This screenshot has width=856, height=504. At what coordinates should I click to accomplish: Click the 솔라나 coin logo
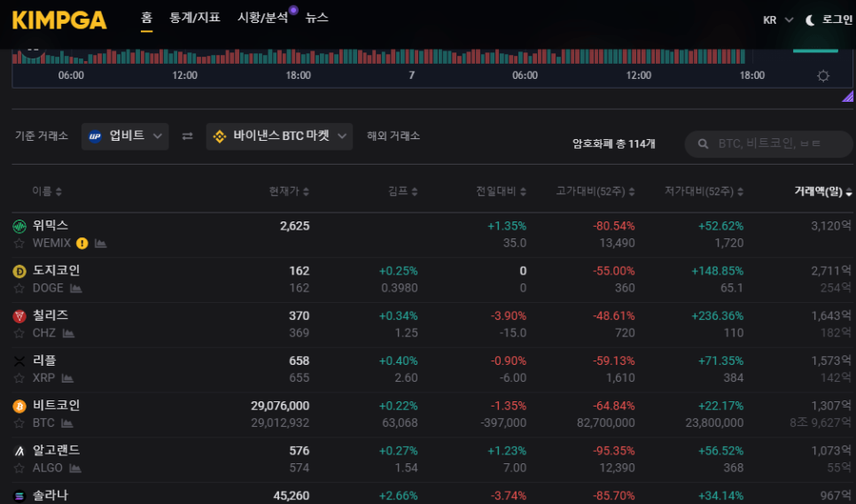(x=19, y=496)
